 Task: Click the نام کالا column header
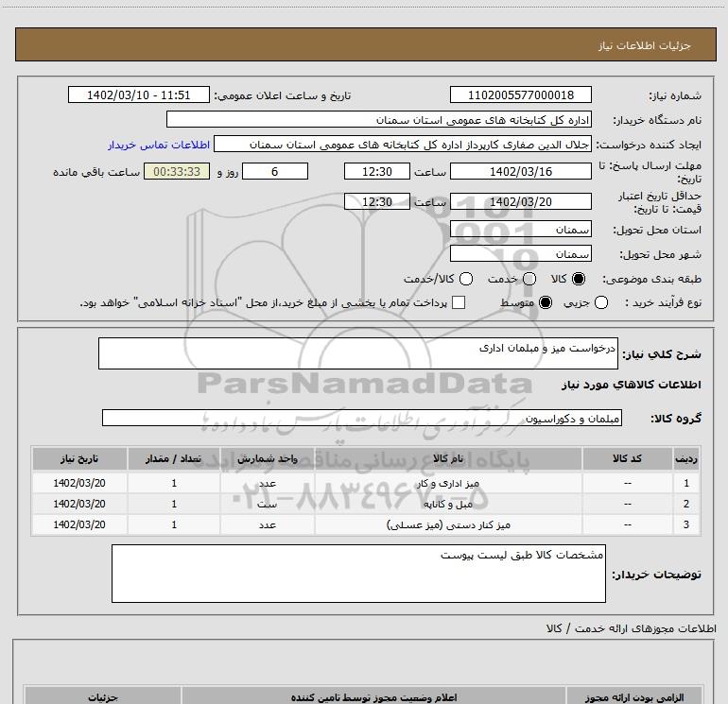point(448,458)
